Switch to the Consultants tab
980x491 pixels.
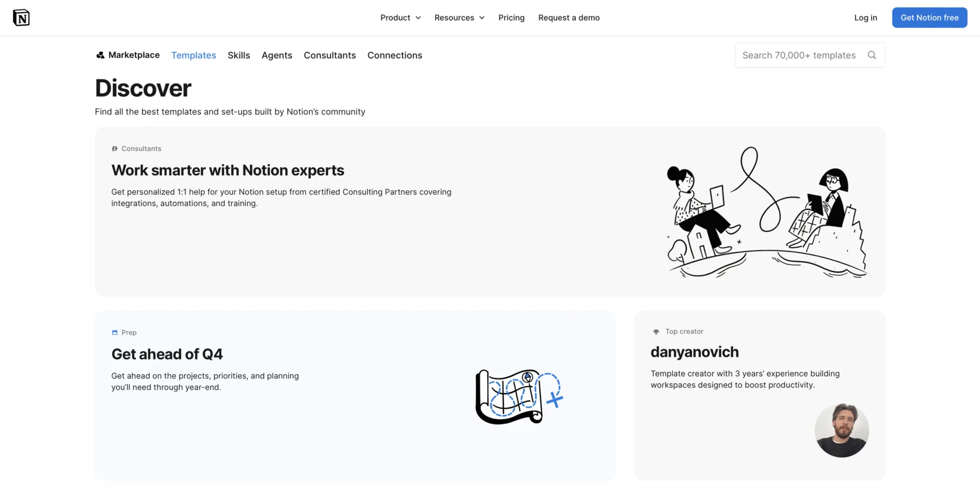click(x=329, y=55)
